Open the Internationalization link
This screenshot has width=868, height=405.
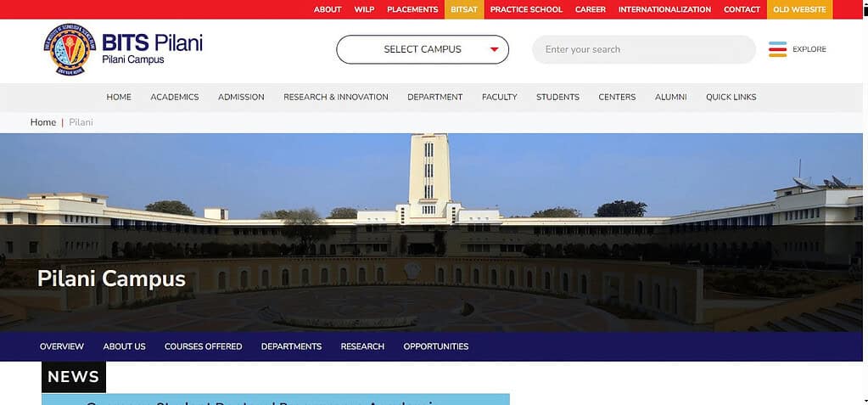(x=664, y=9)
